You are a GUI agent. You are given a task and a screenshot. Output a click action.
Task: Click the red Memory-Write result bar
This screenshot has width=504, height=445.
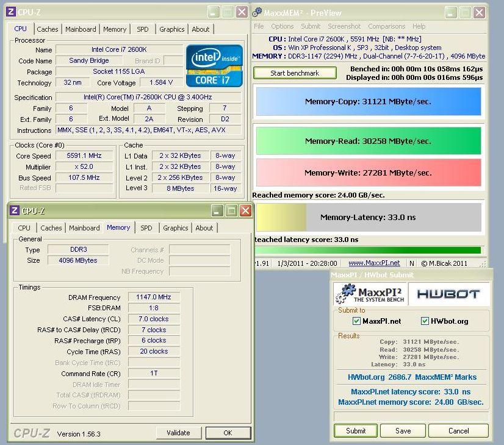click(369, 173)
